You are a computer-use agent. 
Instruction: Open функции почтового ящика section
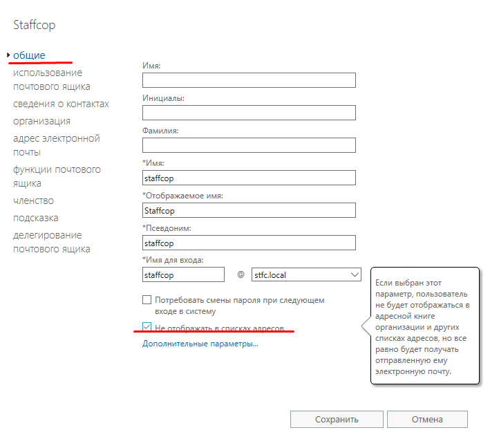click(57, 176)
